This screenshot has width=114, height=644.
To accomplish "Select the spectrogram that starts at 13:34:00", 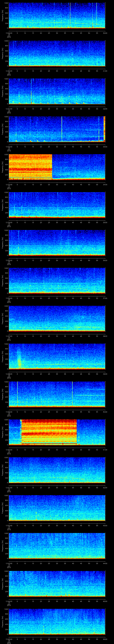I will click(x=57, y=205).
